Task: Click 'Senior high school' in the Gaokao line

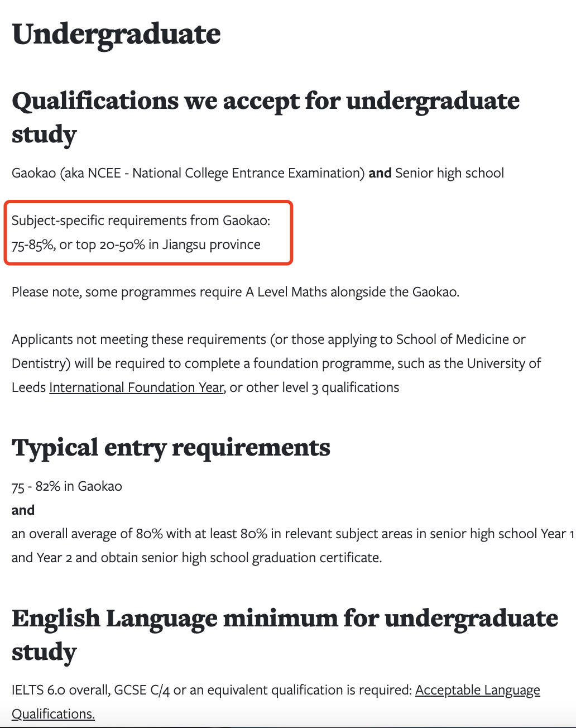Action: (450, 173)
